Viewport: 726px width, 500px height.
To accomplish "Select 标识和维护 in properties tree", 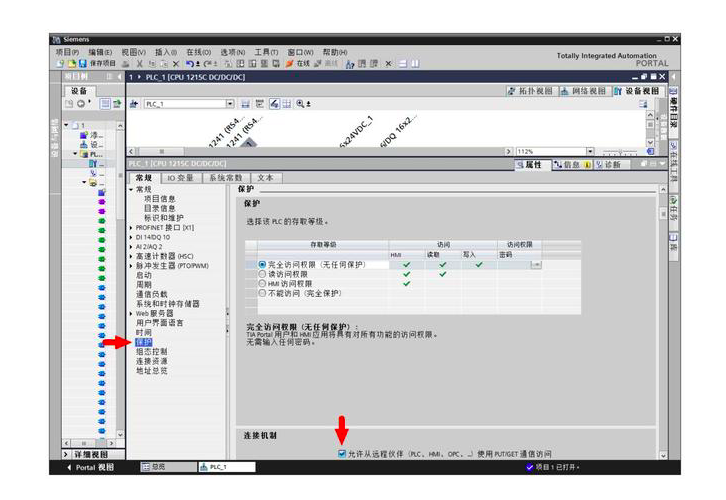I will 163,218.
